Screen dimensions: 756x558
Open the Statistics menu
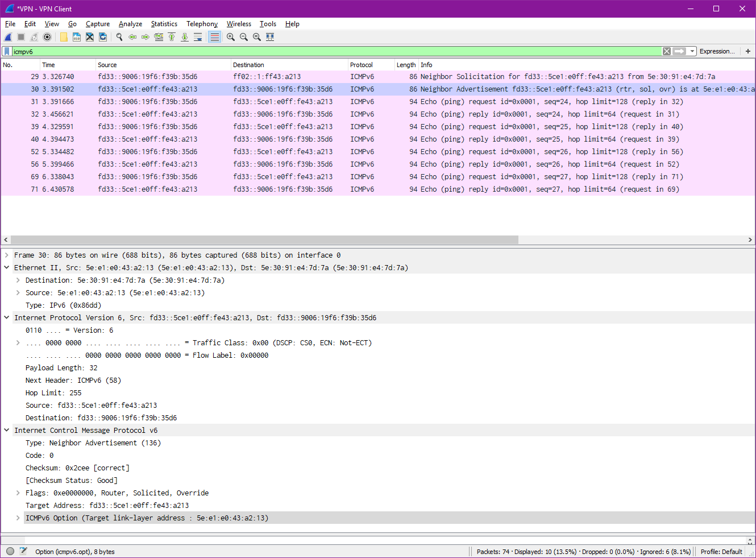coord(164,24)
